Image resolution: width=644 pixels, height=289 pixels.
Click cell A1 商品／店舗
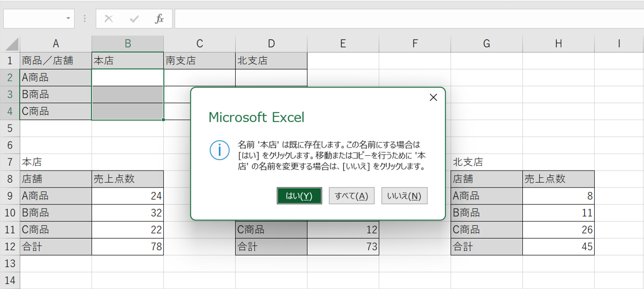[x=55, y=61]
